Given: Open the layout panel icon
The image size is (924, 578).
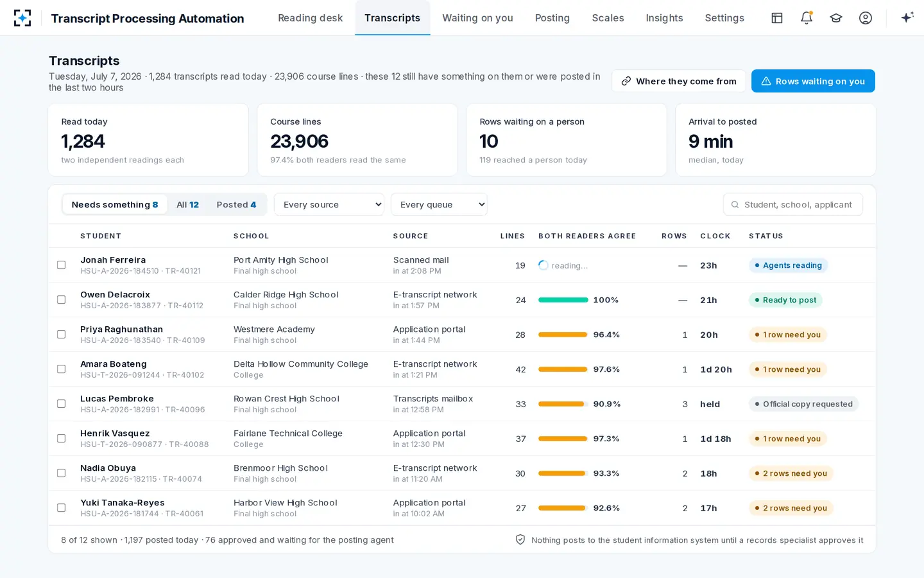Looking at the screenshot, I should (x=777, y=18).
